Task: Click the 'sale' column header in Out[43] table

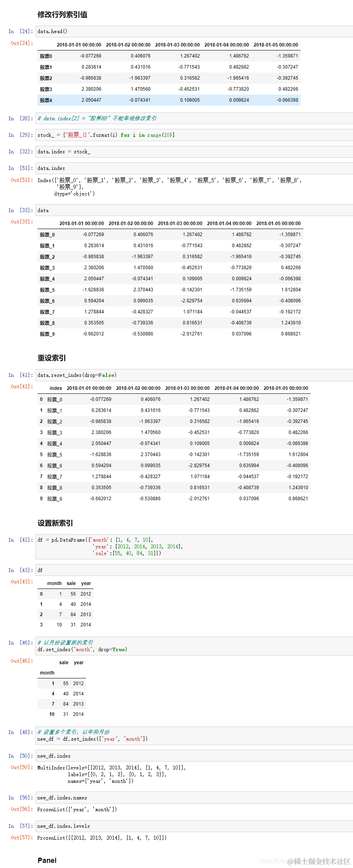Action: click(x=71, y=583)
